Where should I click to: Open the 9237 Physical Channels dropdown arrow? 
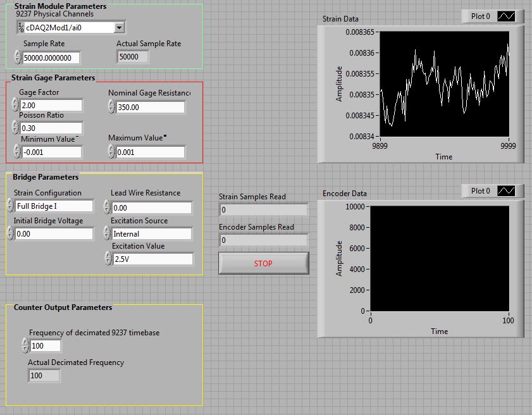coord(120,27)
